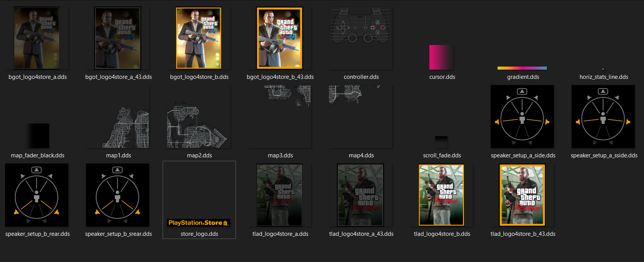Click the bgot_logo4store_a_43.dds file
The height and width of the screenshot is (262, 644).
tap(118, 38)
